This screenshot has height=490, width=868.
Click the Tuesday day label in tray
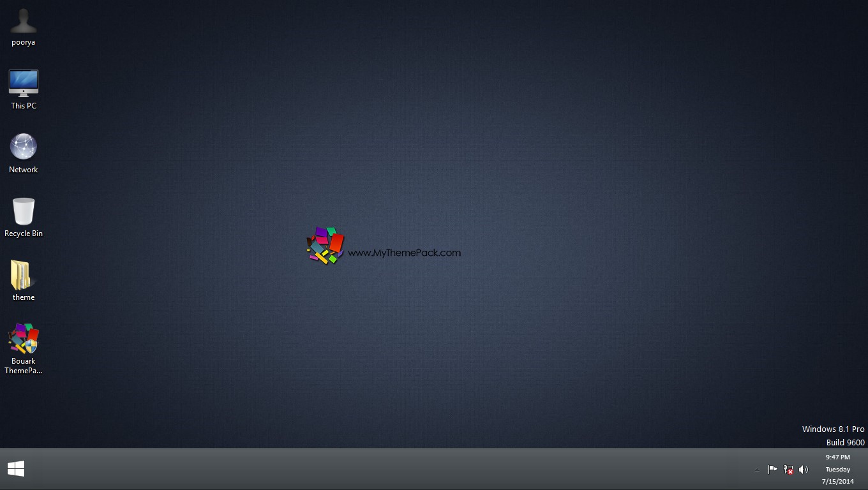coord(837,469)
